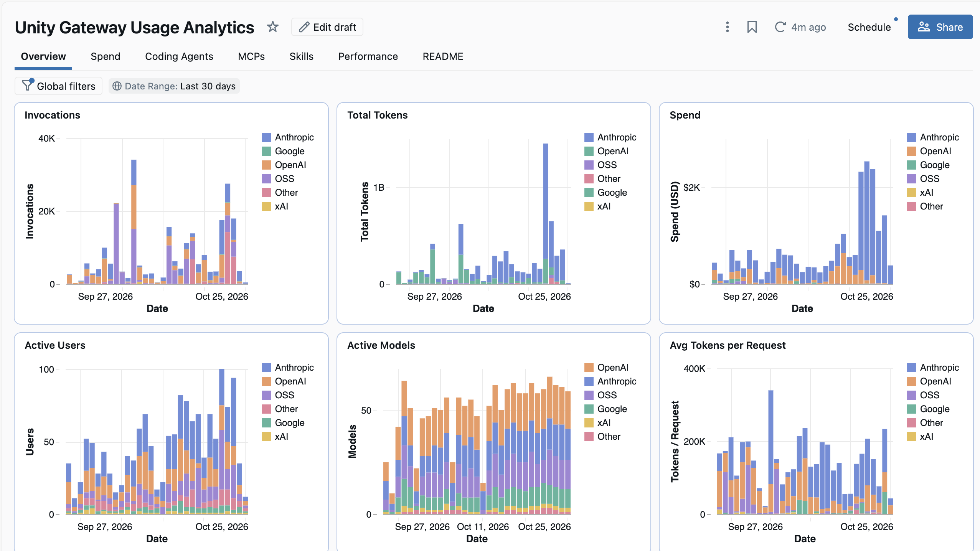Click OpenAI swatch in Invocations legend

click(267, 165)
